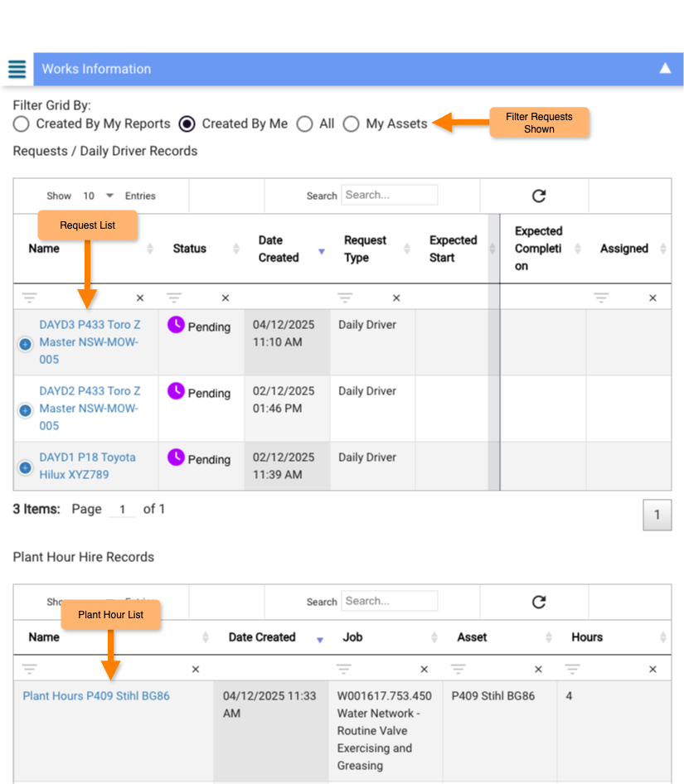
Task: Click the Requests grid search field
Action: tap(390, 195)
